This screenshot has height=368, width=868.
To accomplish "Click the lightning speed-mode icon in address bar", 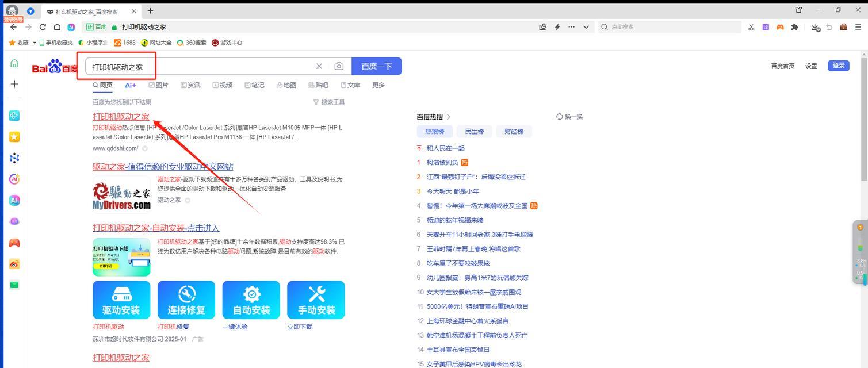I will point(557,27).
